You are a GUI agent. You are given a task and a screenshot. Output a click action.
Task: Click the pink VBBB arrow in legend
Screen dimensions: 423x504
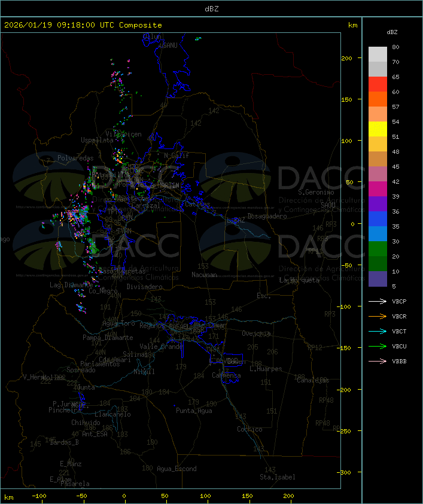tap(378, 361)
